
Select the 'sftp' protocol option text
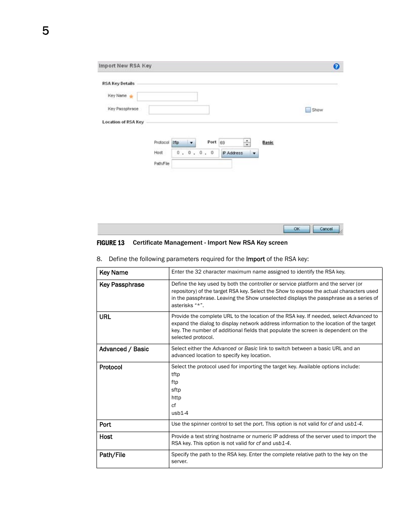click(176, 390)
